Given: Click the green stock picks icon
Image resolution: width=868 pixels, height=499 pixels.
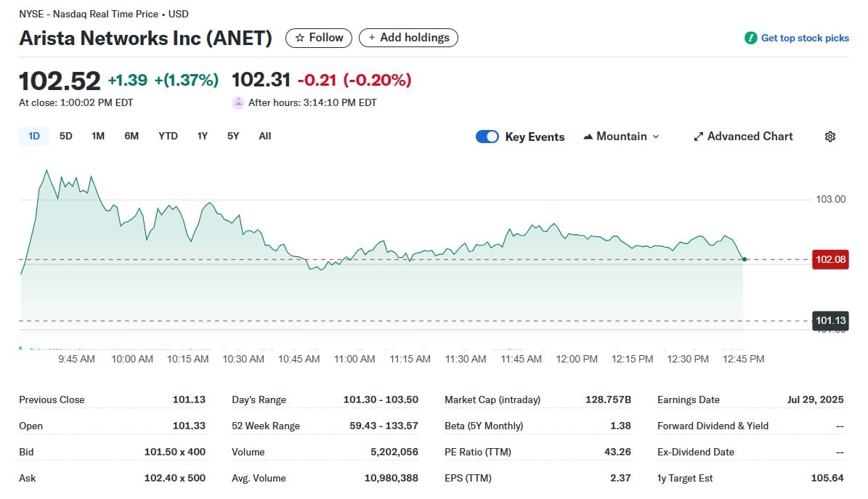Looking at the screenshot, I should point(750,38).
